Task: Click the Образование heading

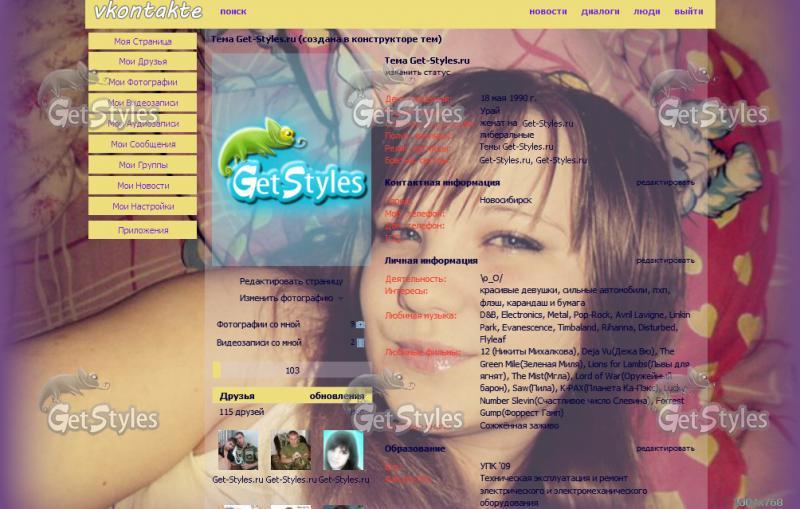Action: [414, 449]
